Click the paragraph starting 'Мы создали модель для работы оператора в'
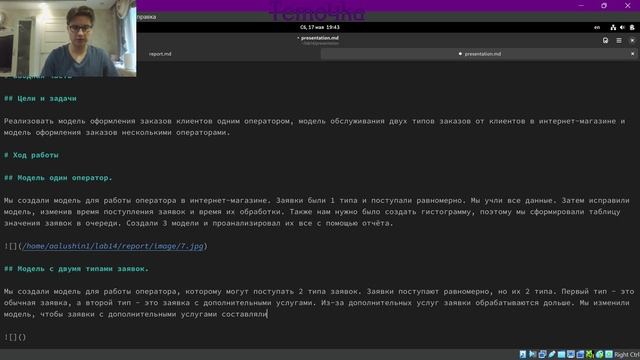This screenshot has height=360, width=640. [x=317, y=212]
